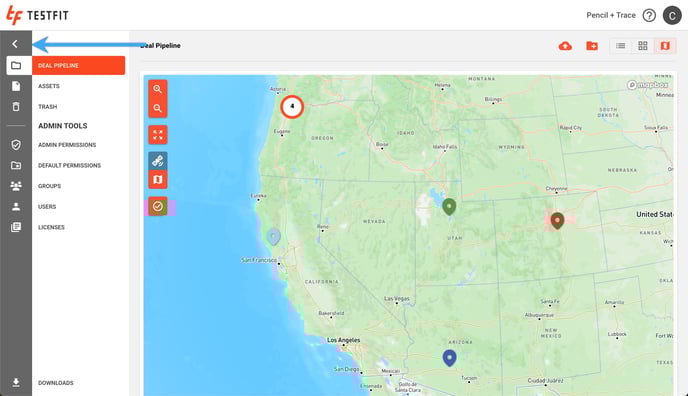Enable satellite map imagery
Image resolution: width=688 pixels, height=396 pixels.
tap(158, 161)
